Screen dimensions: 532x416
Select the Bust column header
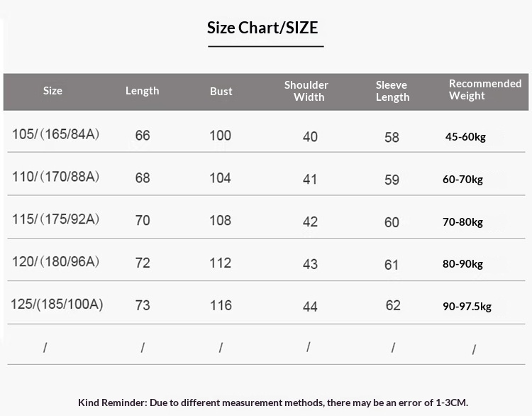click(x=221, y=92)
